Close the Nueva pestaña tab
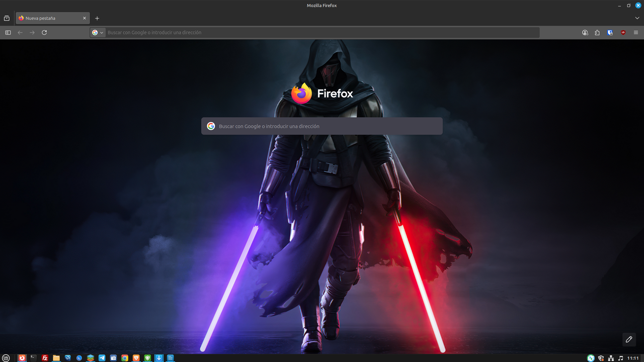The width and height of the screenshot is (644, 362). [x=85, y=18]
